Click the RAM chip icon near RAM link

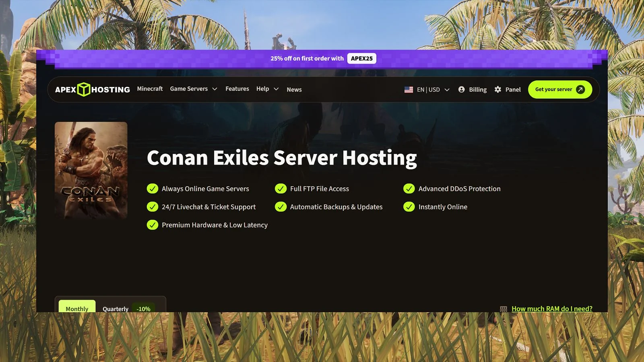coord(504,309)
